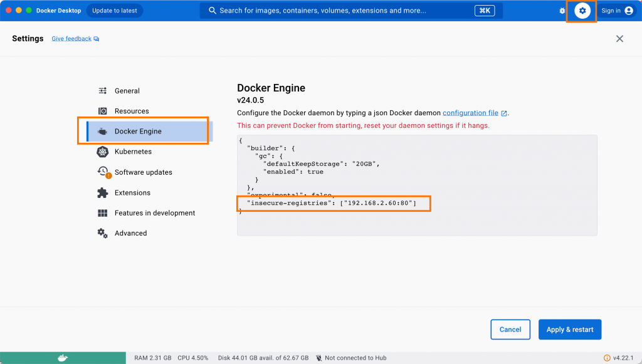Open Features in development section

(x=154, y=213)
